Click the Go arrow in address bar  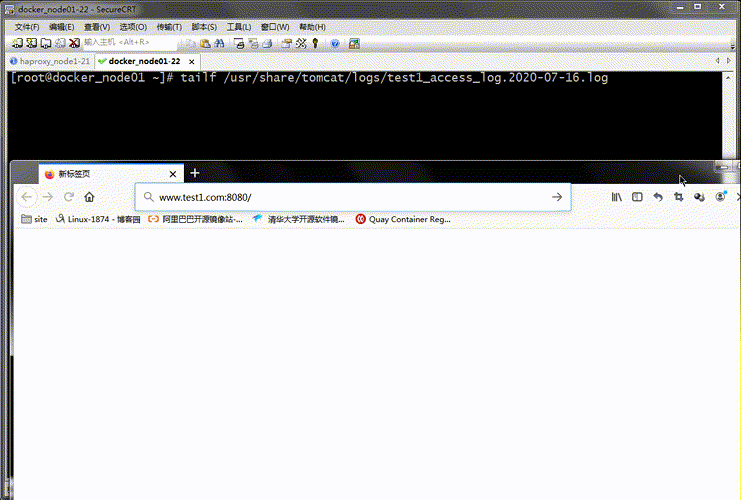[x=557, y=197]
